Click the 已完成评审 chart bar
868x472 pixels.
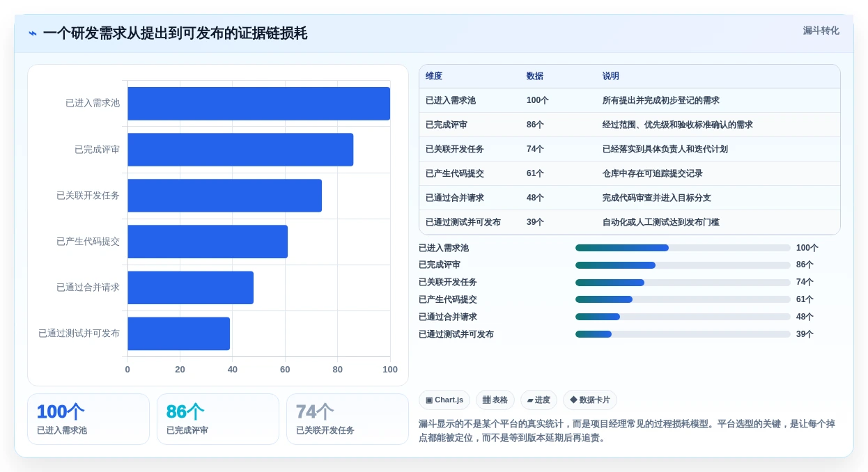click(x=240, y=150)
